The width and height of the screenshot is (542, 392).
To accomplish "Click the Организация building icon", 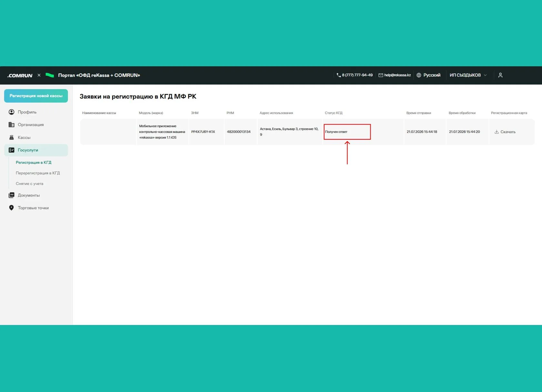I will 12,125.
